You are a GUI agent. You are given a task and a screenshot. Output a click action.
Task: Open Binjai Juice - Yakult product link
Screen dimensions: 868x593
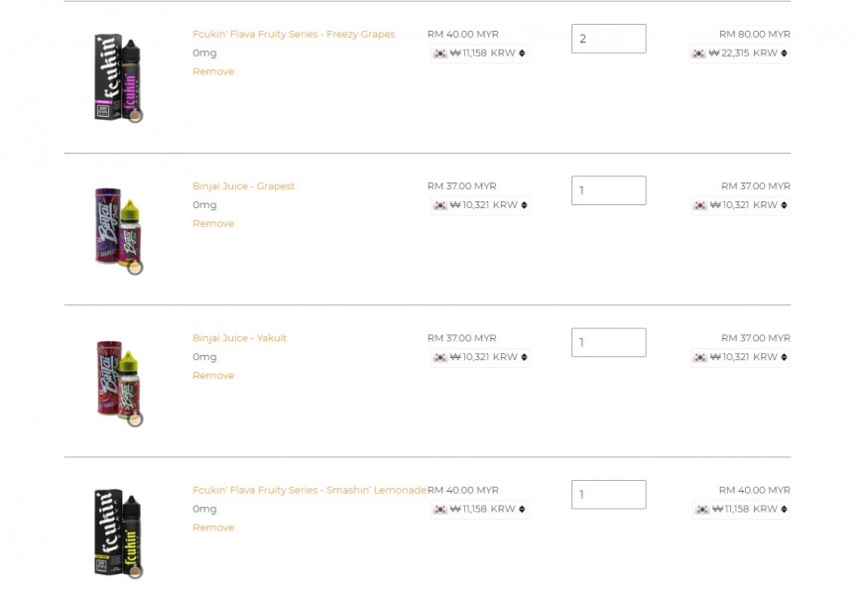pyautogui.click(x=240, y=338)
